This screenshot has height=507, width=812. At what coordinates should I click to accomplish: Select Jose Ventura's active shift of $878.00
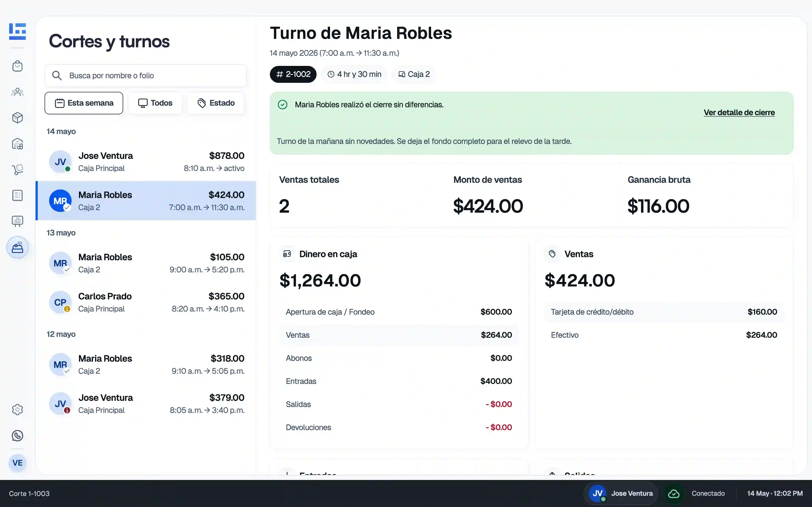(146, 162)
